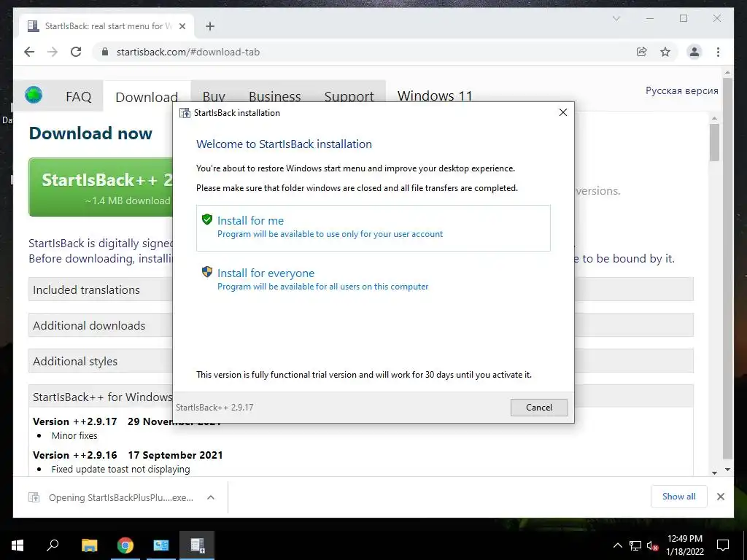747x560 pixels.
Task: Open the Download tab on website
Action: [146, 97]
